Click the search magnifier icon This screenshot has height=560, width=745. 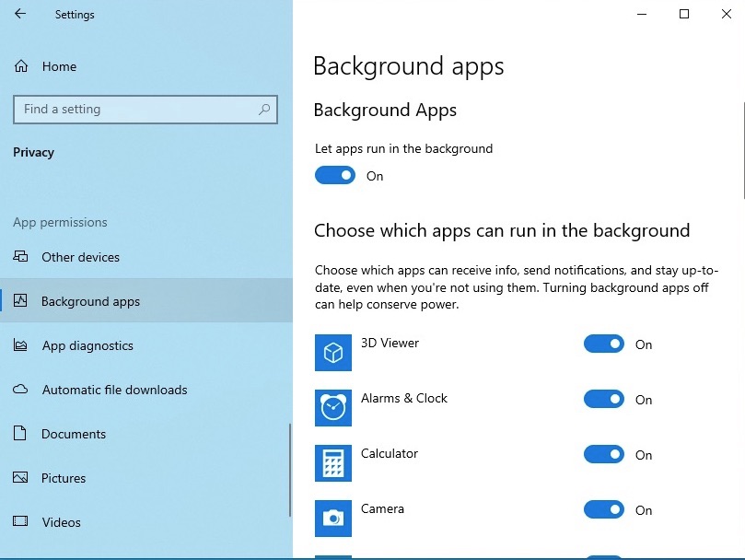click(264, 110)
